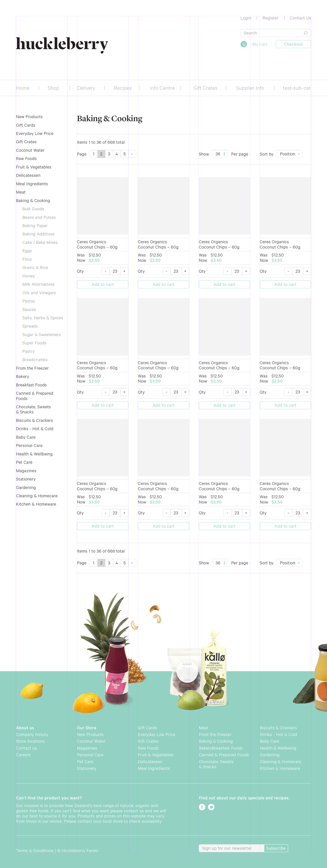Select Oils and Vinegars in the sidebar
327x868 pixels.
point(39,293)
